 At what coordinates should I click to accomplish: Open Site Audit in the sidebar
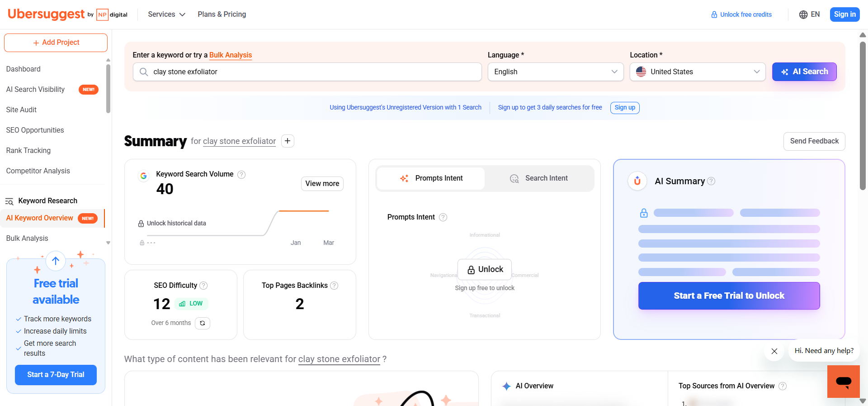tap(21, 110)
